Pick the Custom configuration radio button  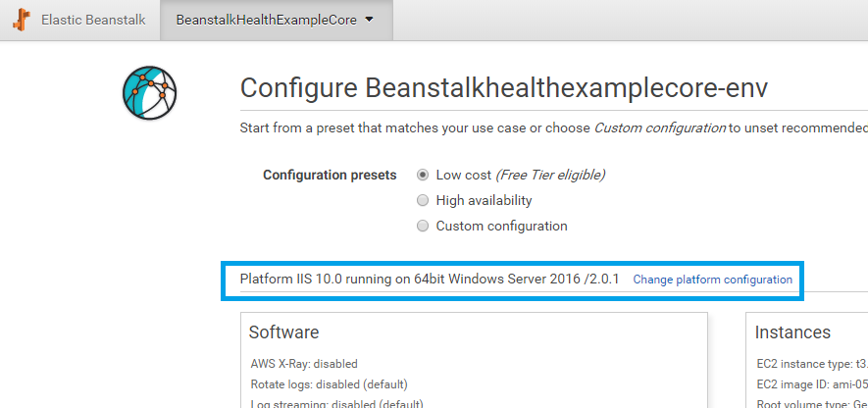pyautogui.click(x=423, y=226)
